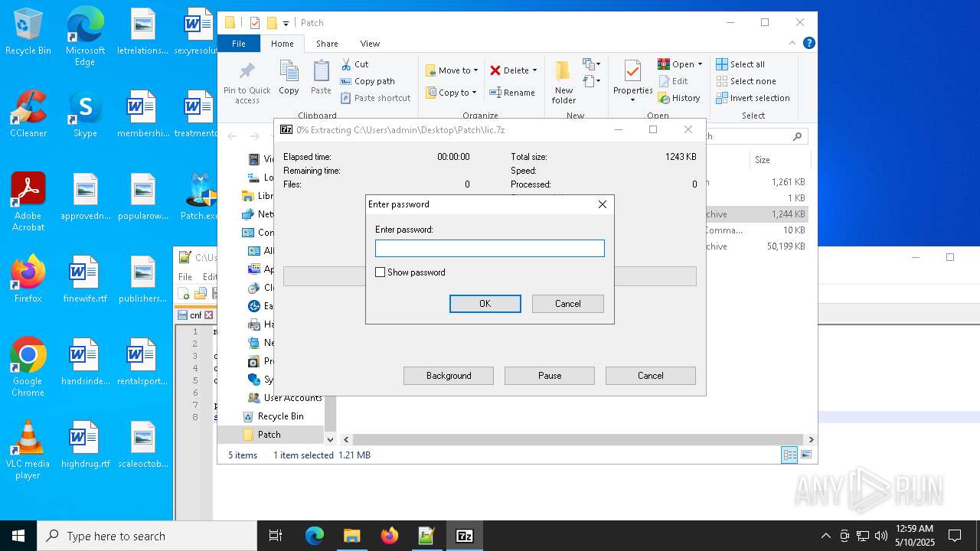The image size is (980, 551).
Task: Close the Enter password dialog
Action: pos(603,204)
